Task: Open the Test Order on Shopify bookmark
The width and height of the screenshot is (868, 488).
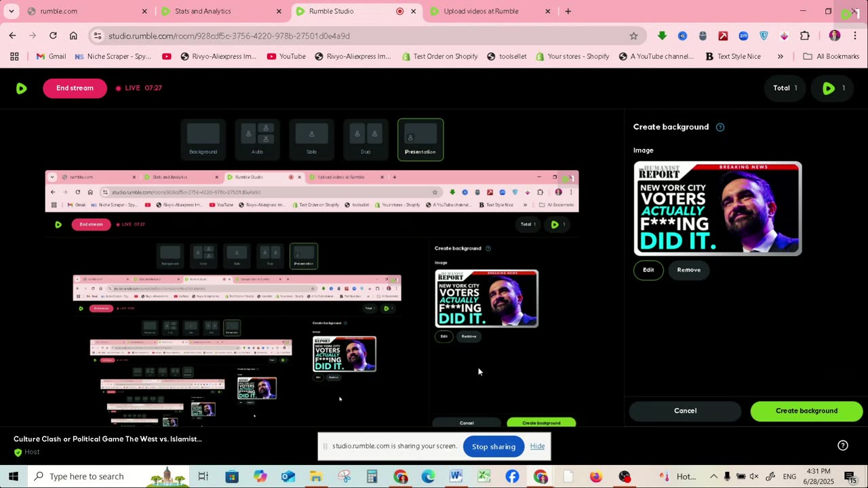Action: pyautogui.click(x=439, y=56)
